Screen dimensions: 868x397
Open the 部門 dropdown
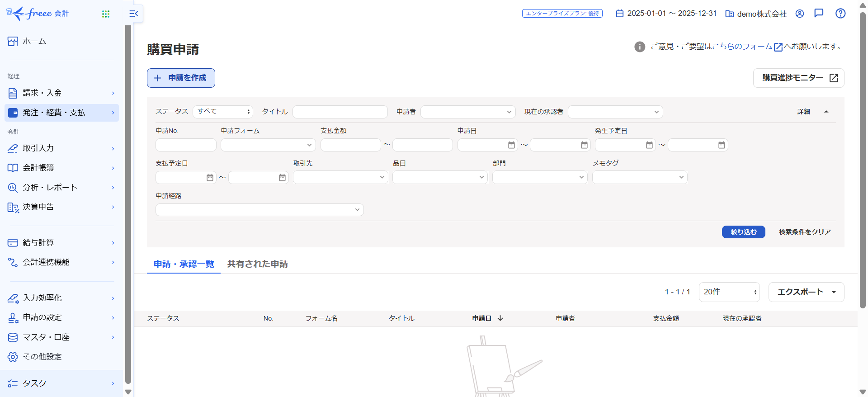pyautogui.click(x=540, y=177)
